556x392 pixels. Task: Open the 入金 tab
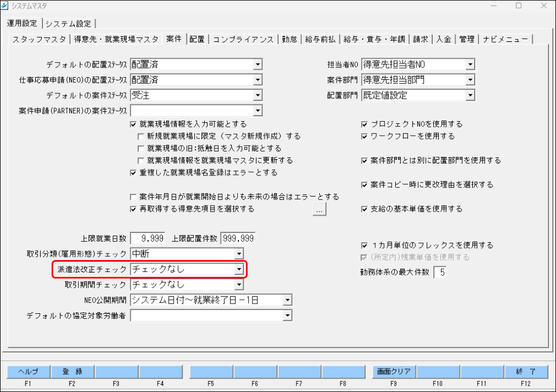pyautogui.click(x=444, y=39)
